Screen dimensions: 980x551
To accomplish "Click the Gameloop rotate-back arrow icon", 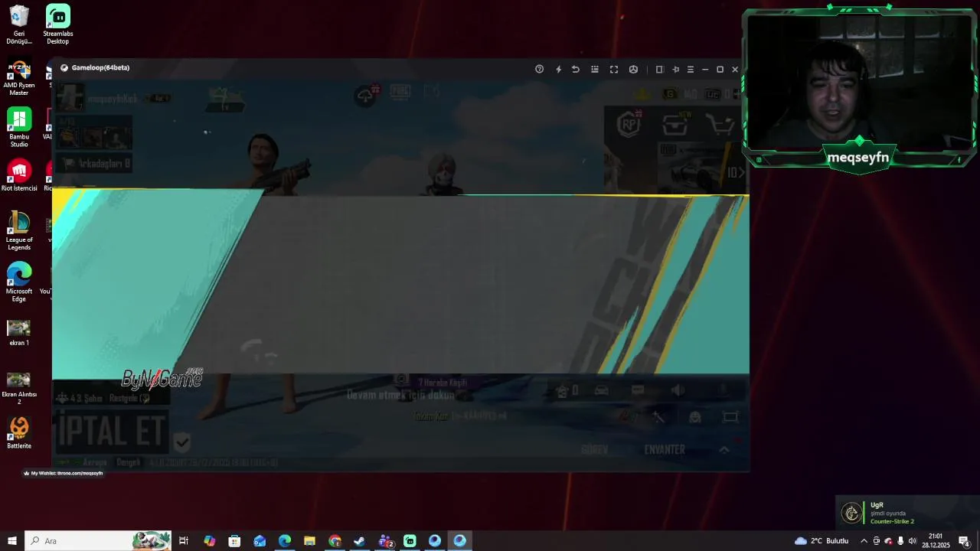I will tap(576, 69).
